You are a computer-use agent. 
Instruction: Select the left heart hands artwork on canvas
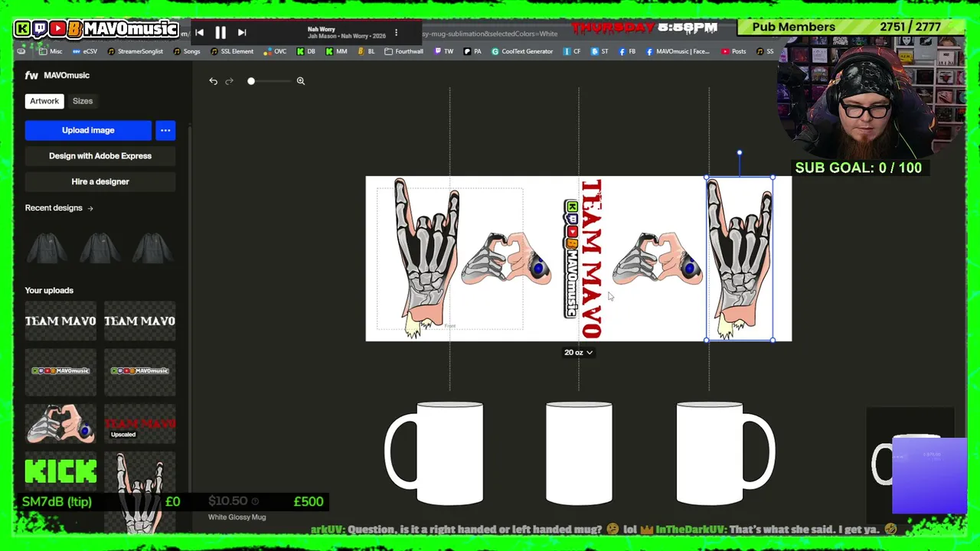506,259
